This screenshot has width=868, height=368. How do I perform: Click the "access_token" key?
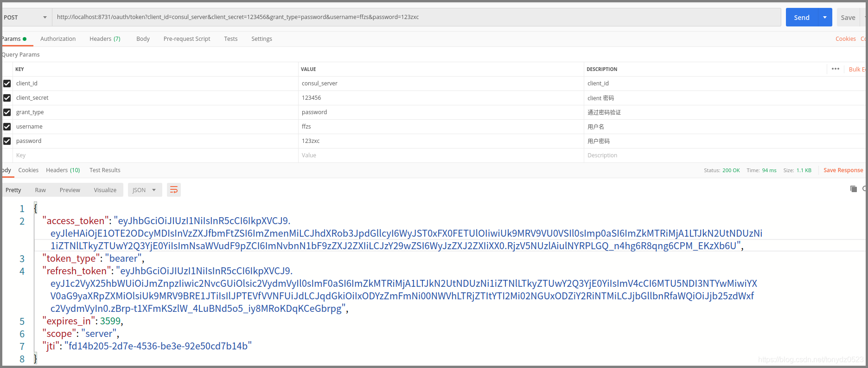[76, 221]
